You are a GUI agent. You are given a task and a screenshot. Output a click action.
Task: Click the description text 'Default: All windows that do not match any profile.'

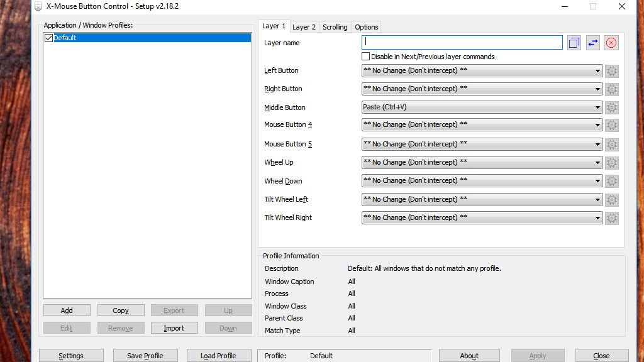[x=425, y=268]
